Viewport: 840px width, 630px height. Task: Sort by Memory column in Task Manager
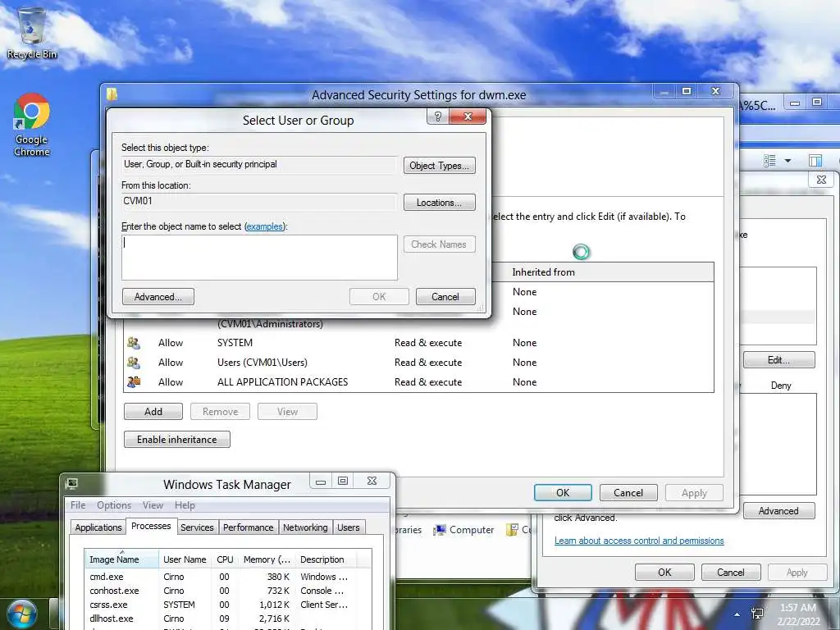click(x=267, y=559)
